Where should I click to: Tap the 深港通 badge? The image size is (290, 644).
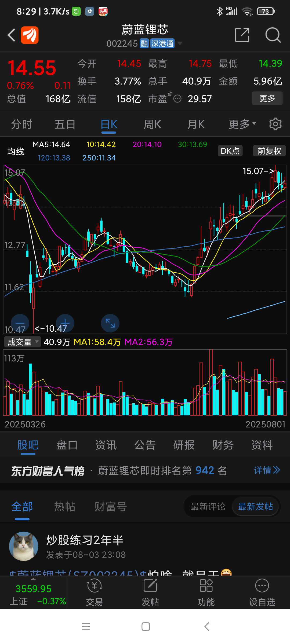click(162, 43)
